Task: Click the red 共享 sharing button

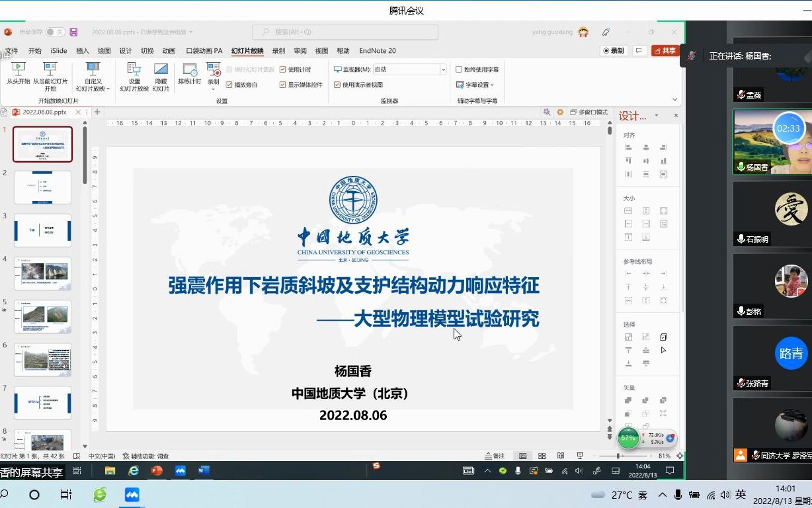Action: pyautogui.click(x=662, y=50)
